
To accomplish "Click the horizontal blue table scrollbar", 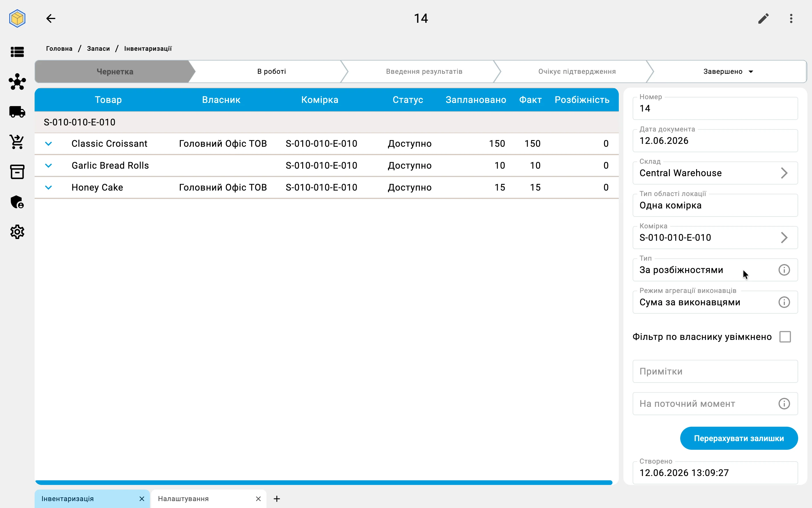I will pos(324,482).
